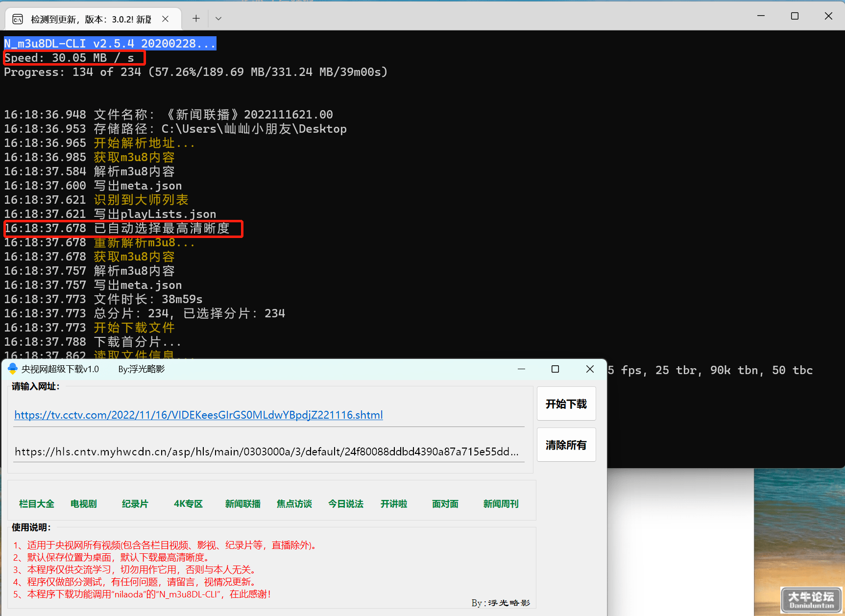Viewport: 845px width, 616px height.
Task: Minimize the 央视网超级下载 window
Action: coord(521,369)
